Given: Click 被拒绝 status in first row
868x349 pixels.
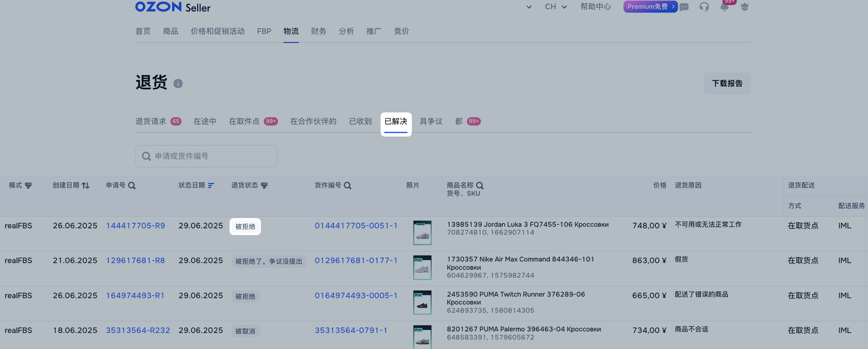Looking at the screenshot, I should pos(245,226).
